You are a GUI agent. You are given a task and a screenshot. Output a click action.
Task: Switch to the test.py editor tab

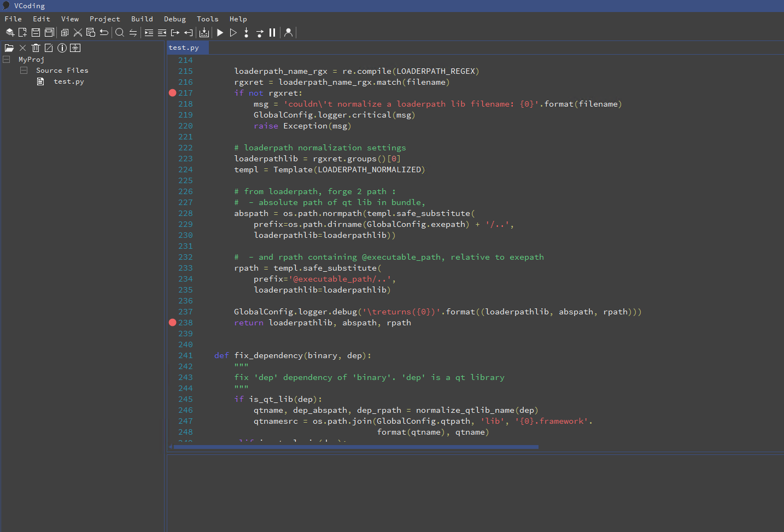click(x=184, y=48)
